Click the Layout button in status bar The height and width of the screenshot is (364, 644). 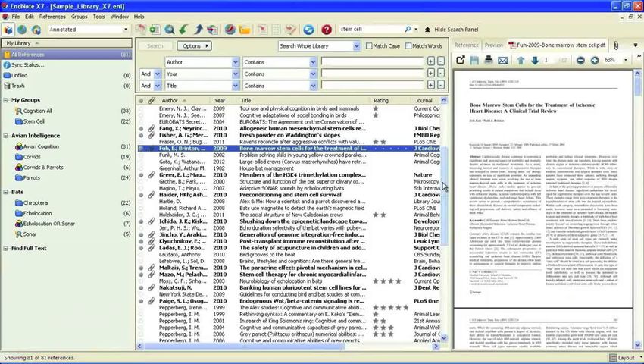coord(622,358)
